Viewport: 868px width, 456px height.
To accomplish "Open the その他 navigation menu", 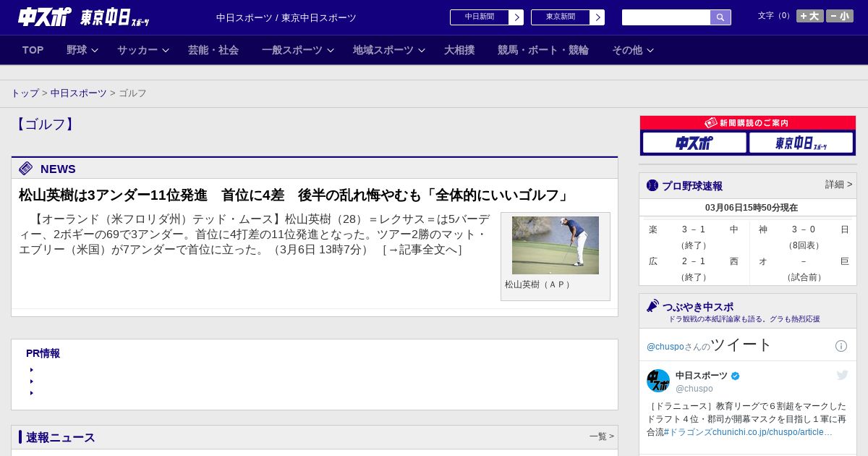I will pos(627,50).
